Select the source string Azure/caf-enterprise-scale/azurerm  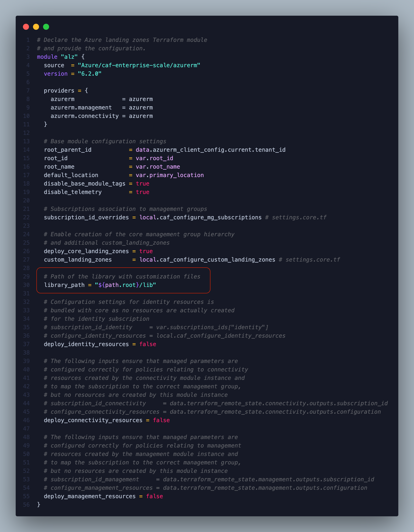(x=139, y=65)
